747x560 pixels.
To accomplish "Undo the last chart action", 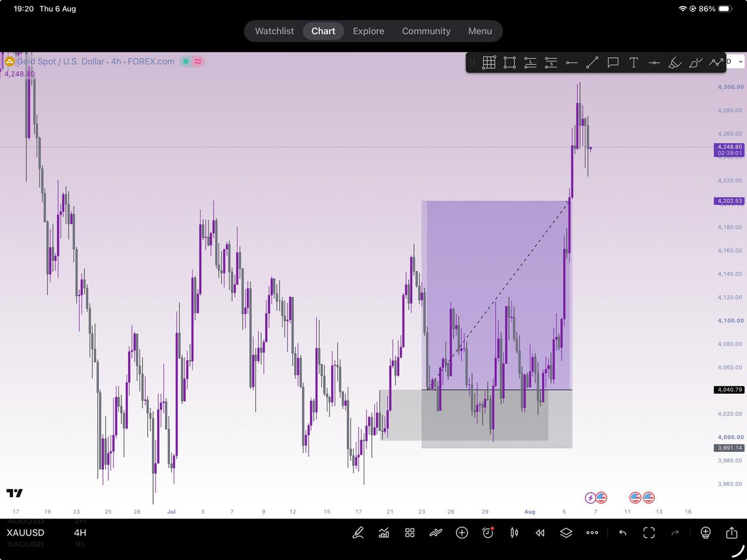I will tap(623, 533).
